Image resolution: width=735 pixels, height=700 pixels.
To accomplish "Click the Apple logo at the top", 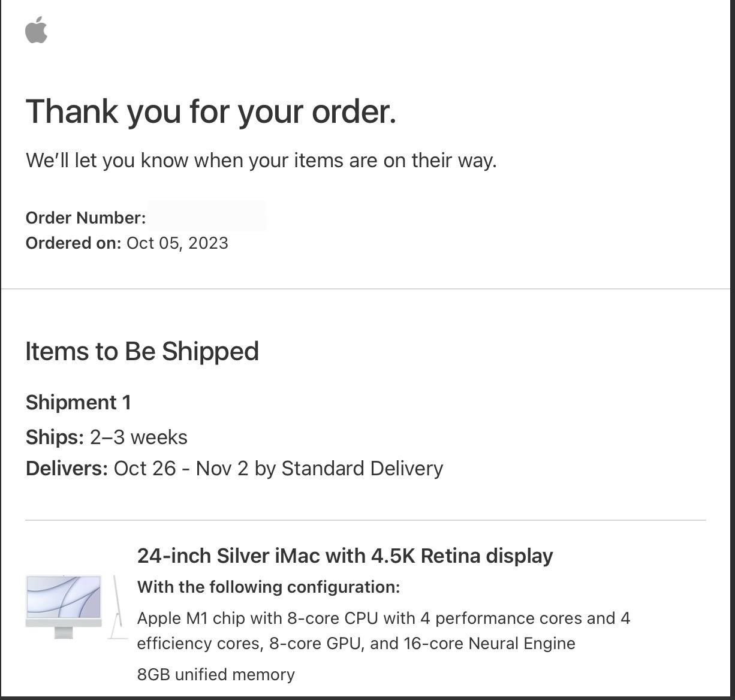I will pyautogui.click(x=37, y=31).
